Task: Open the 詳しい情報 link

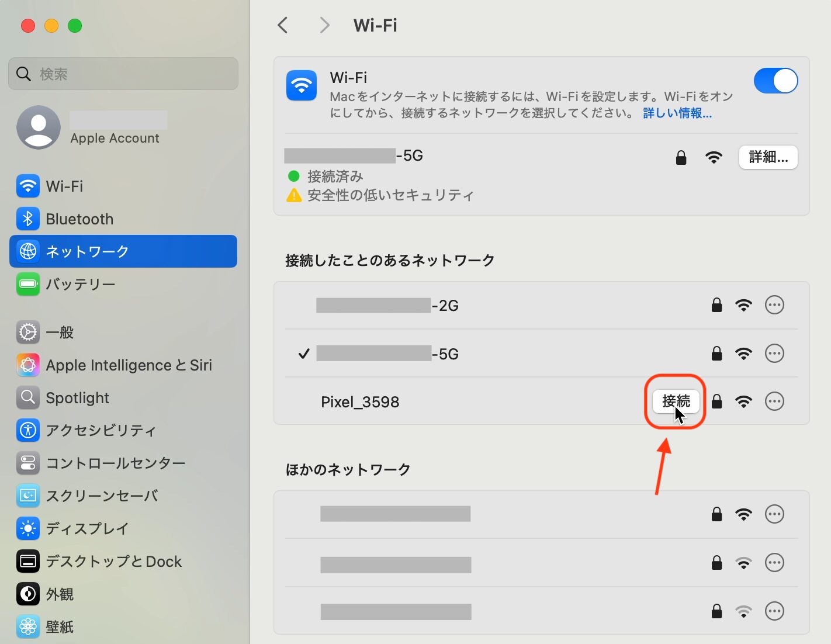Action: [677, 113]
